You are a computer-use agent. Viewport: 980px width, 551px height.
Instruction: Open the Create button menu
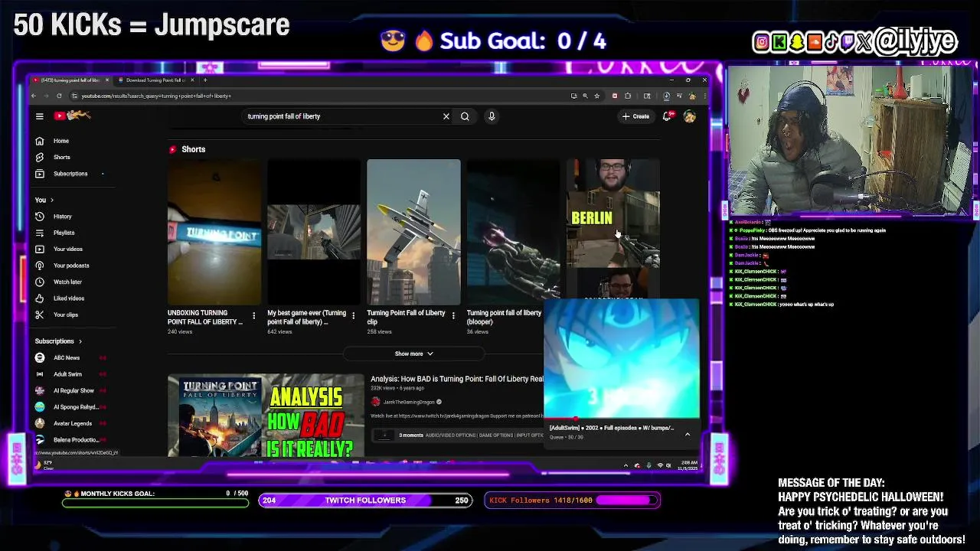(x=635, y=116)
